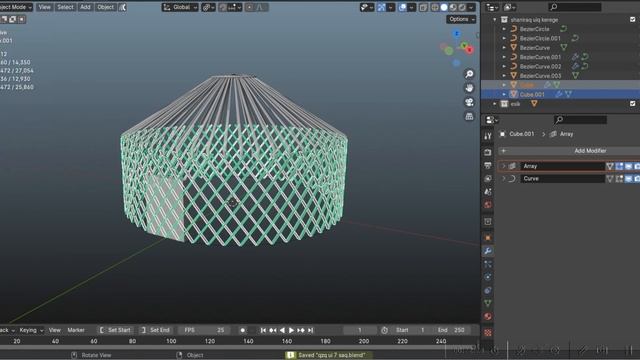Collapse the top collection in outliner

tap(495, 20)
